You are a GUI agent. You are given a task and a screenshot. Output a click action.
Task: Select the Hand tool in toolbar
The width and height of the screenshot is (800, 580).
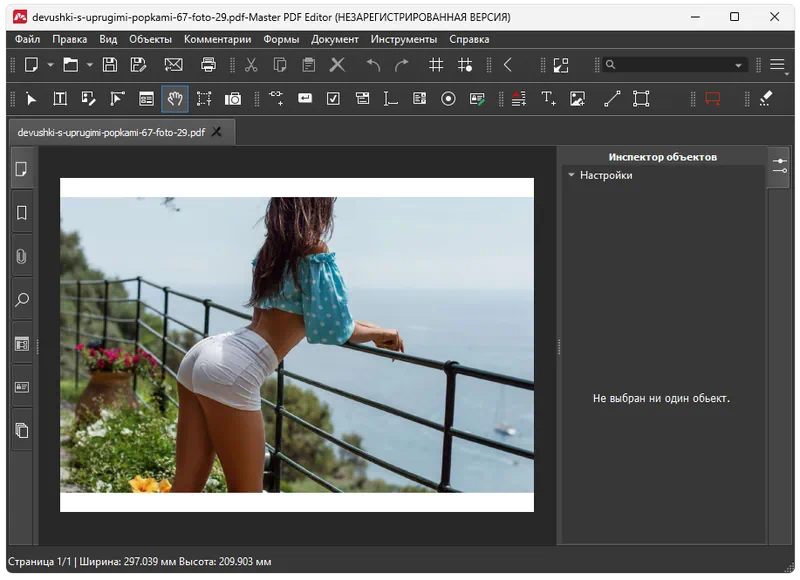pos(175,99)
